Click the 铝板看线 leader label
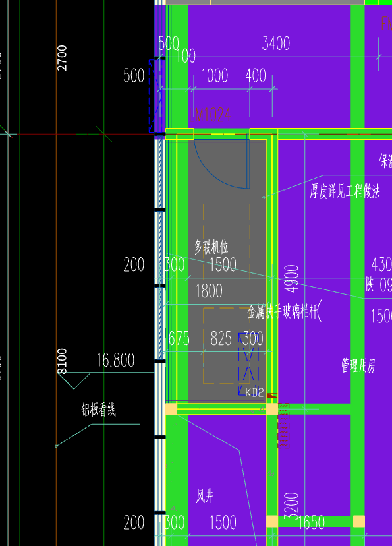 [98, 409]
